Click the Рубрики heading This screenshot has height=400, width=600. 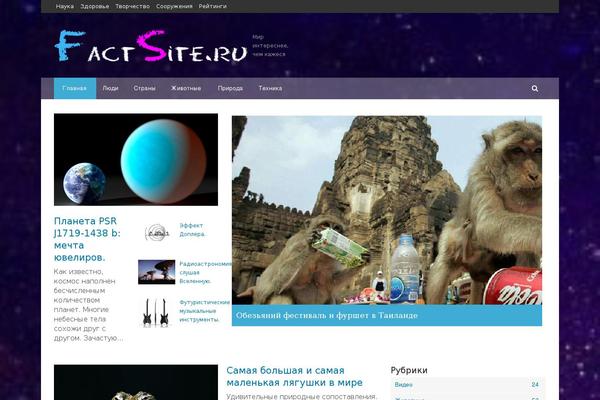(x=409, y=370)
